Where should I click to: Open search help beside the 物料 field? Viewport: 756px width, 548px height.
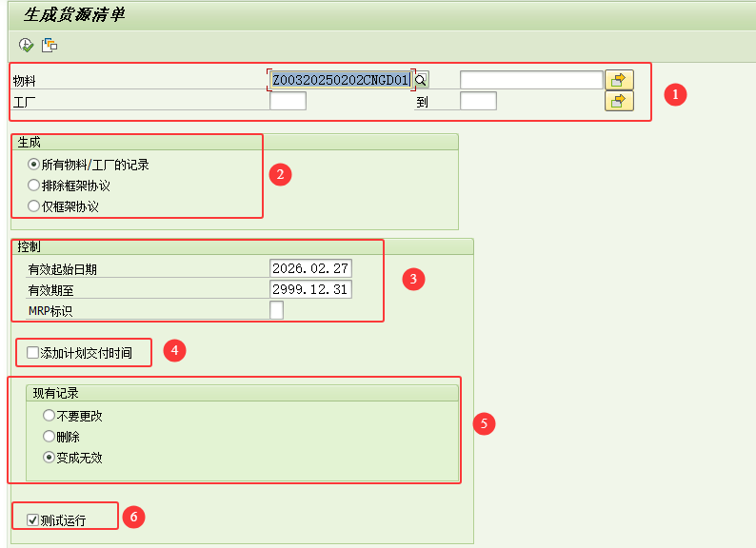[421, 80]
